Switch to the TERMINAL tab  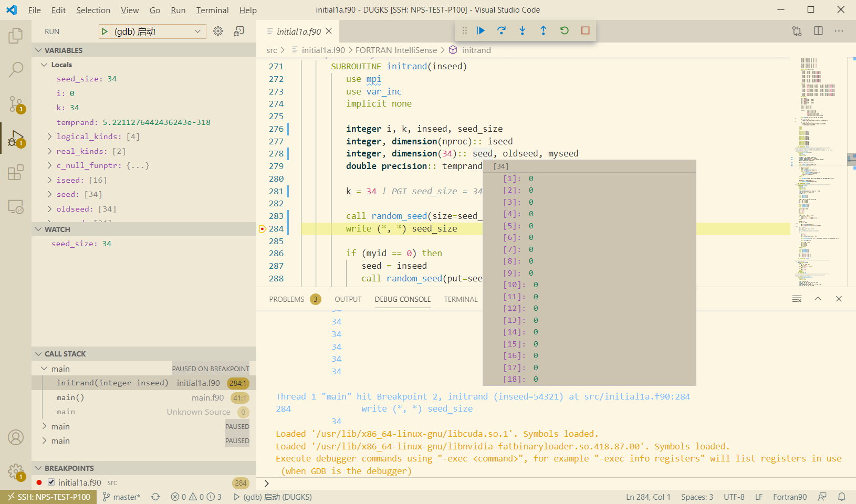pos(461,299)
